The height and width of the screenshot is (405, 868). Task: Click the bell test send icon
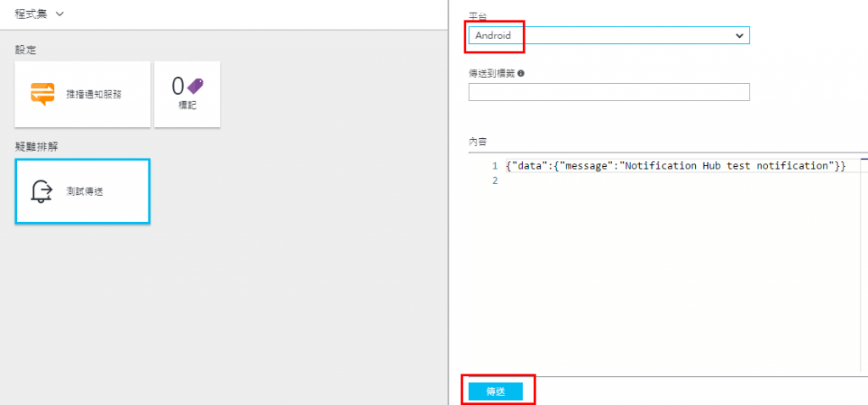42,191
